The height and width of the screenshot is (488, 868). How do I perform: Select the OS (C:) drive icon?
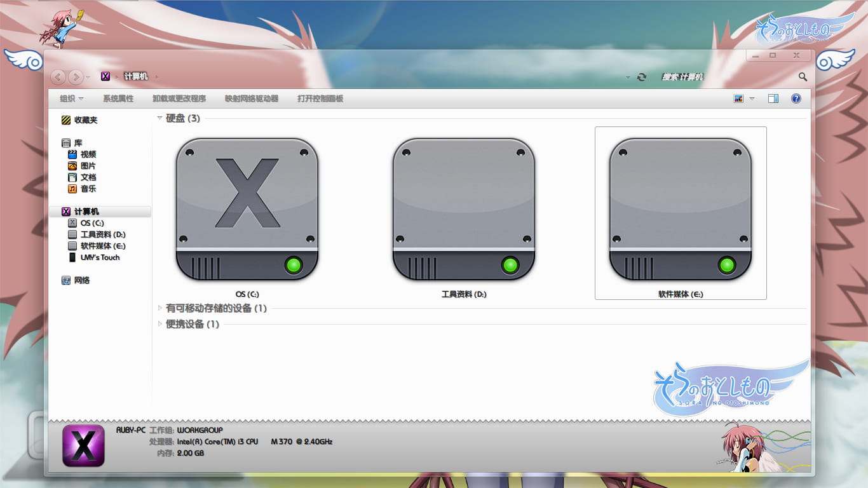click(247, 210)
